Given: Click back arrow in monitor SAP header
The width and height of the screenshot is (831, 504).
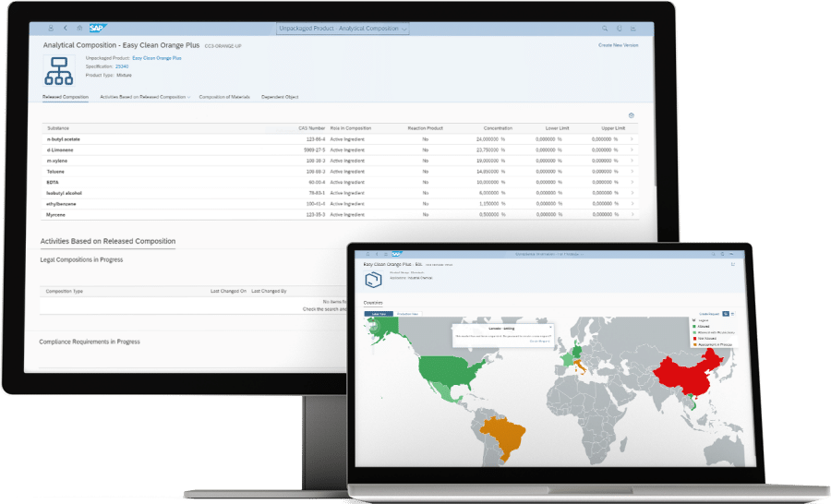Looking at the screenshot, I should 66,28.
